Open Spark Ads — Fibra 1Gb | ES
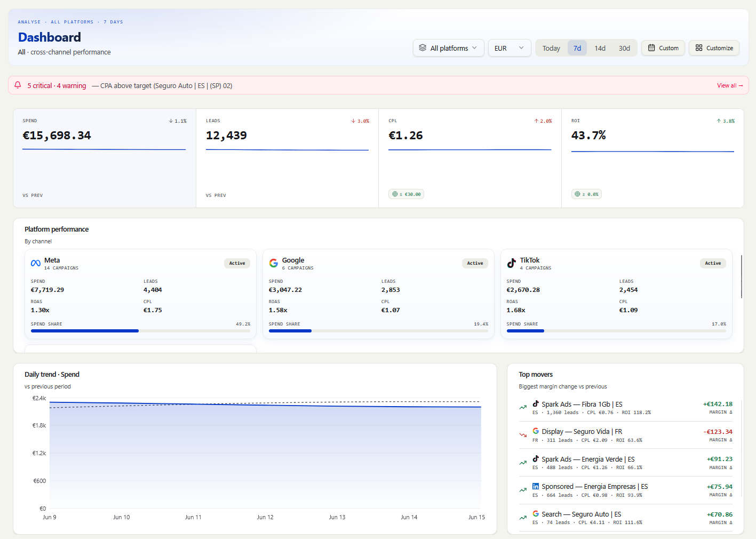 [x=626, y=408]
